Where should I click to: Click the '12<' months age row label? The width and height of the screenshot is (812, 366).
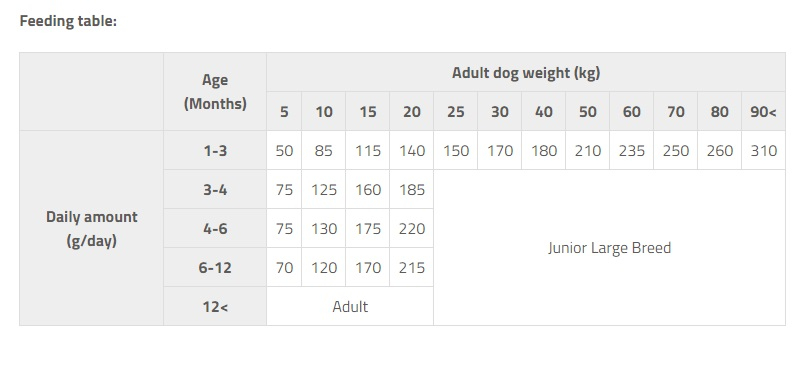215,306
